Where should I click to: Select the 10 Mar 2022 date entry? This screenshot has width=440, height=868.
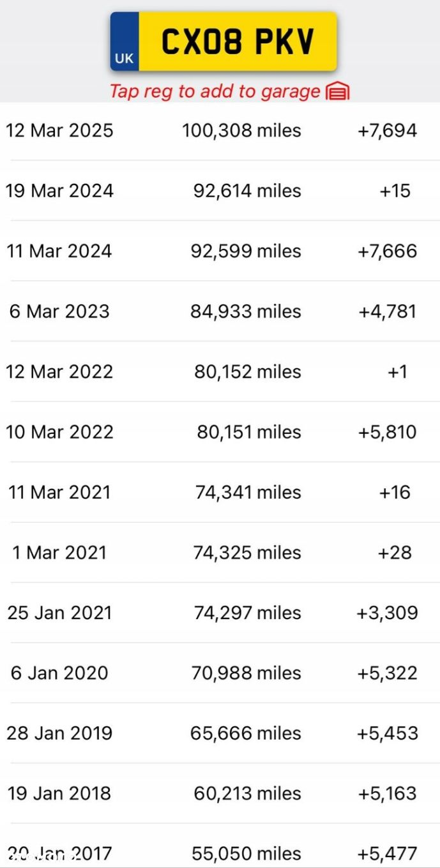pos(59,432)
